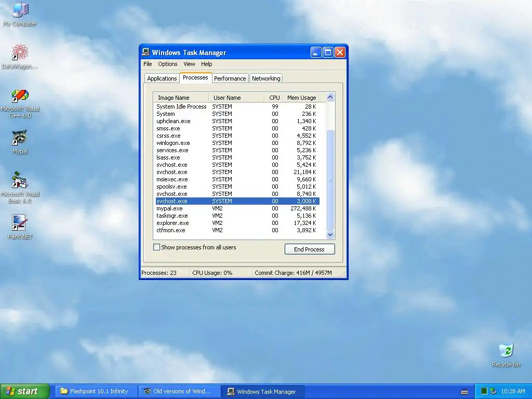Click the network connection tray icon

[x=493, y=391]
